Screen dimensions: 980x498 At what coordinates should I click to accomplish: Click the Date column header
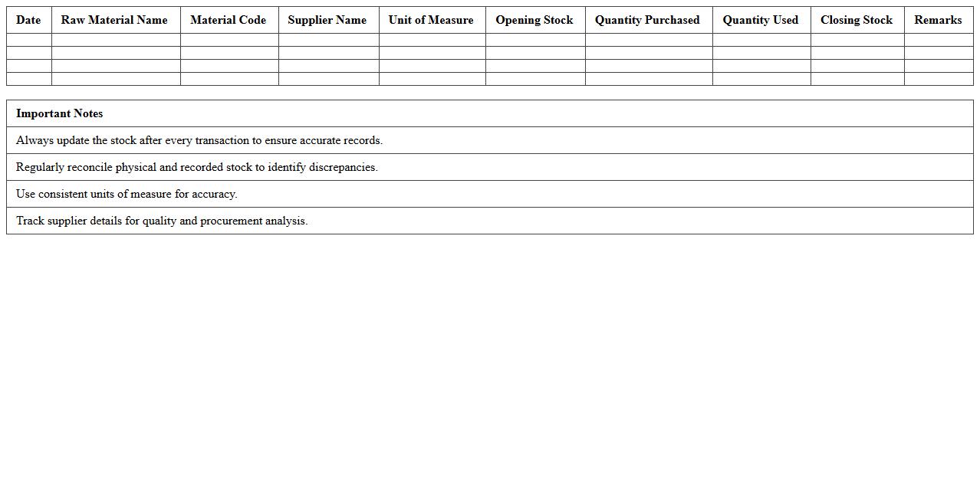[28, 20]
